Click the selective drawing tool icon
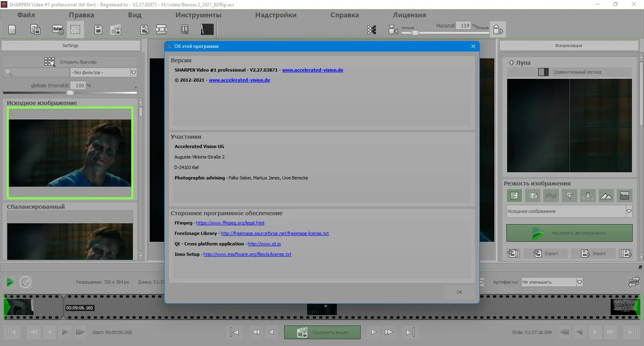 (x=185, y=30)
